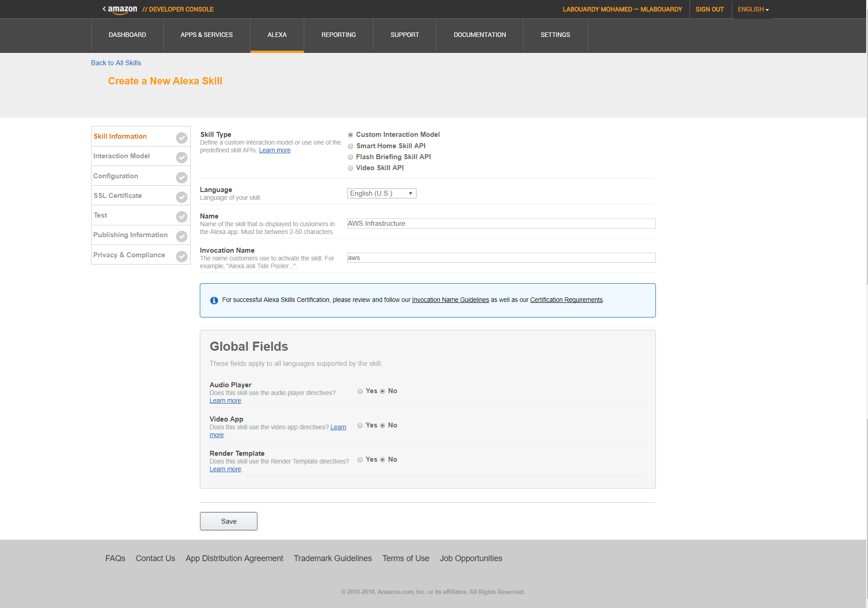Click the Save button

229,521
